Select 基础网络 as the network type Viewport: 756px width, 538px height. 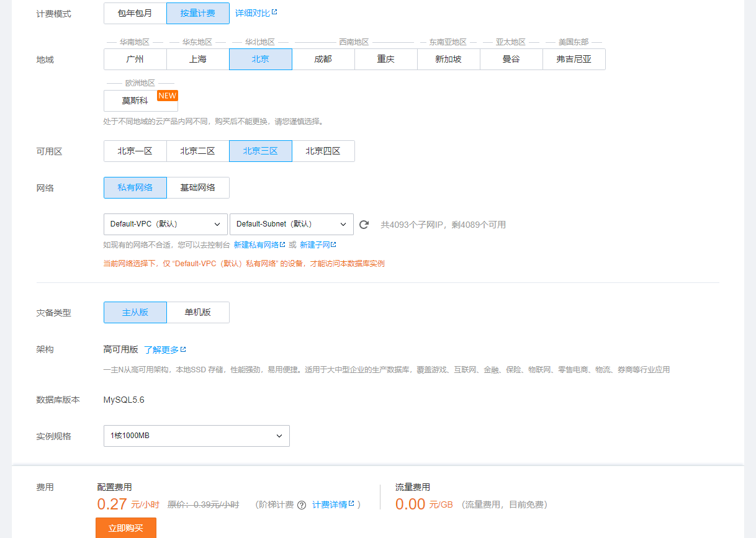tap(198, 187)
